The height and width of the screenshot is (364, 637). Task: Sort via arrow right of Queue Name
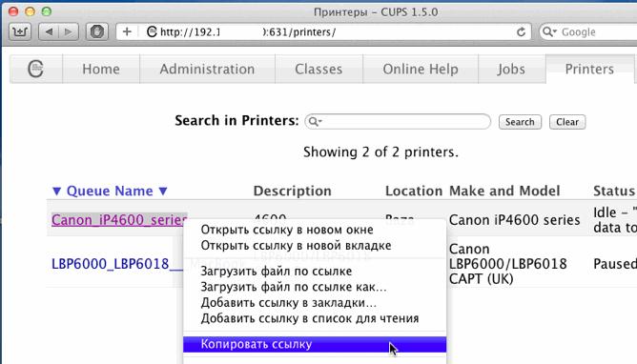[x=163, y=192]
